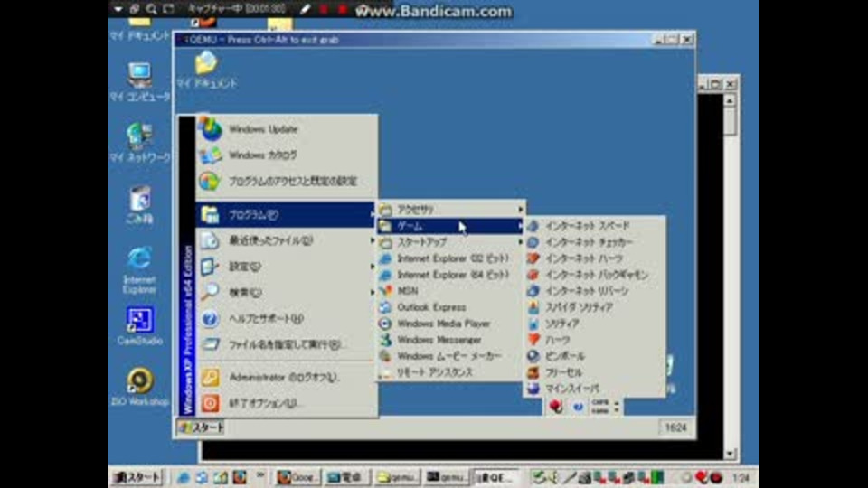Open ファイル名を指定して実行(R) item
868x488 pixels.
(x=287, y=344)
